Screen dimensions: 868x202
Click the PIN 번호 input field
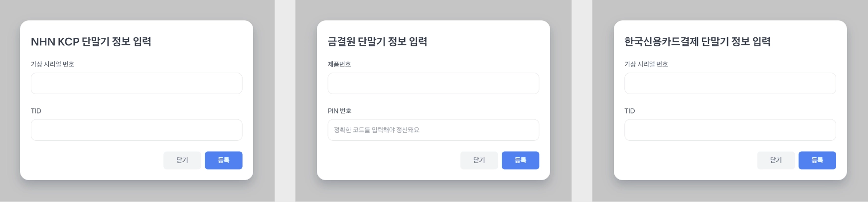(433, 130)
